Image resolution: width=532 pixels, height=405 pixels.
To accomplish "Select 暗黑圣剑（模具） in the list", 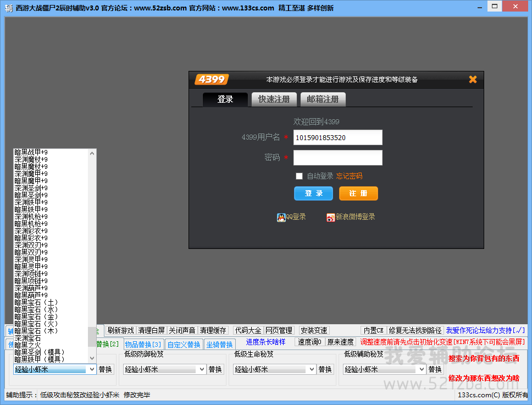I will (51, 352).
